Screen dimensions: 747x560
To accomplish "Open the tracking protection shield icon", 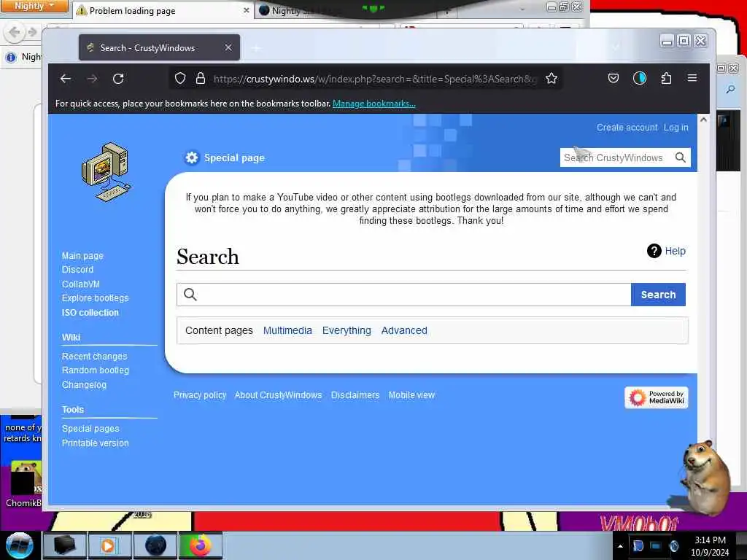I will (180, 79).
